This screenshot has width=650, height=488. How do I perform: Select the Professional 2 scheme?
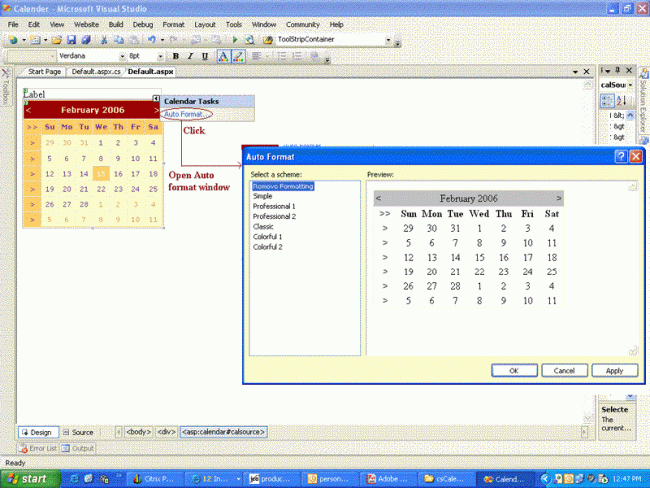pos(274,216)
